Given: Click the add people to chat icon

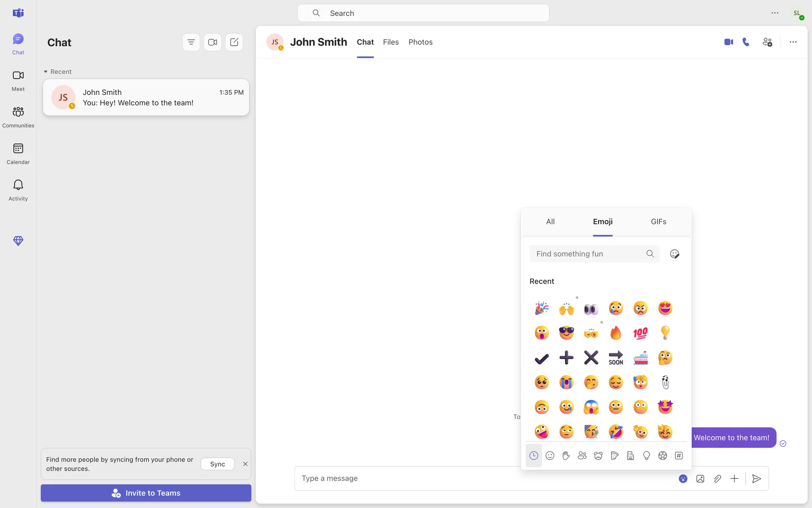Looking at the screenshot, I should click(x=767, y=42).
